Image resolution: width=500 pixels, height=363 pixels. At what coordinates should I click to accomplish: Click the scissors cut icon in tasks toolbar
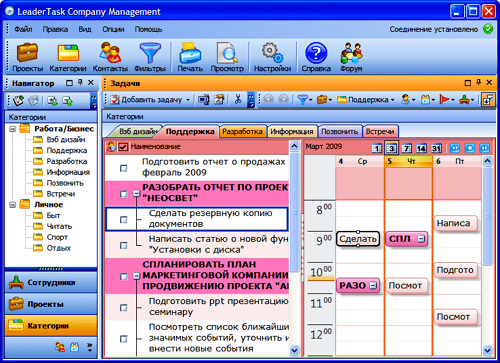[x=238, y=99]
